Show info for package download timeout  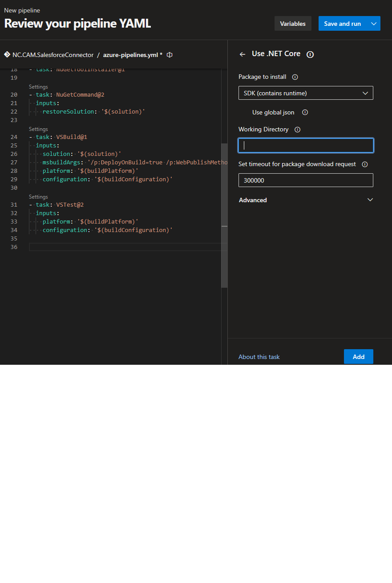click(364, 164)
